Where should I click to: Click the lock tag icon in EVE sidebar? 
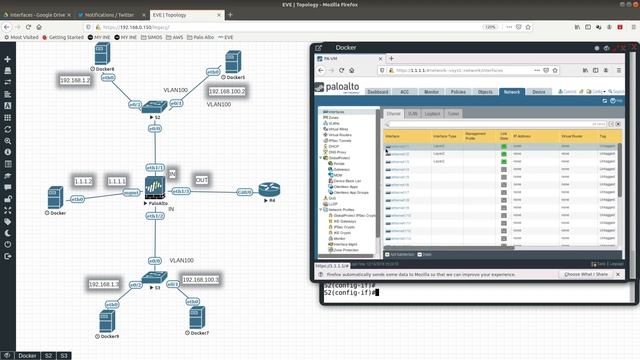point(7,222)
